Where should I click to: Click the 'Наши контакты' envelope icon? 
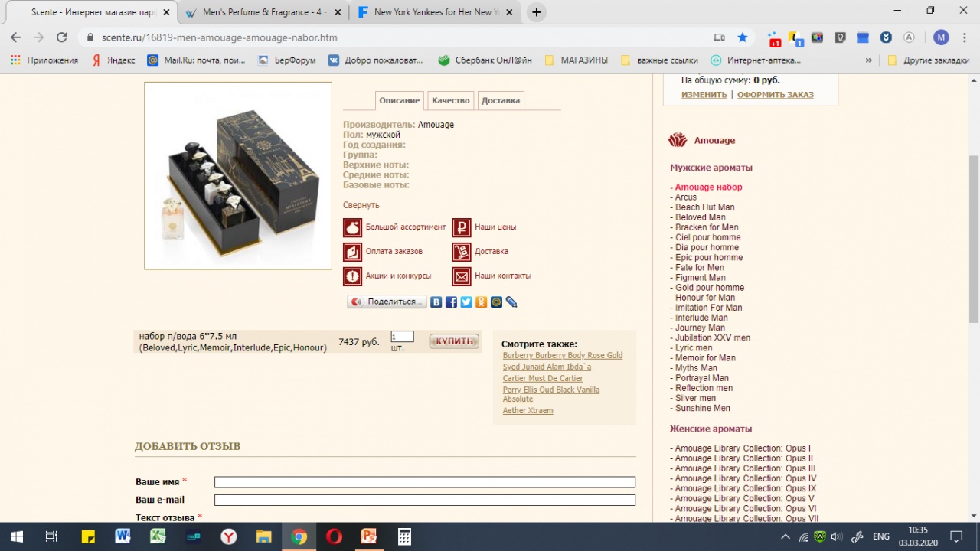[x=461, y=276]
